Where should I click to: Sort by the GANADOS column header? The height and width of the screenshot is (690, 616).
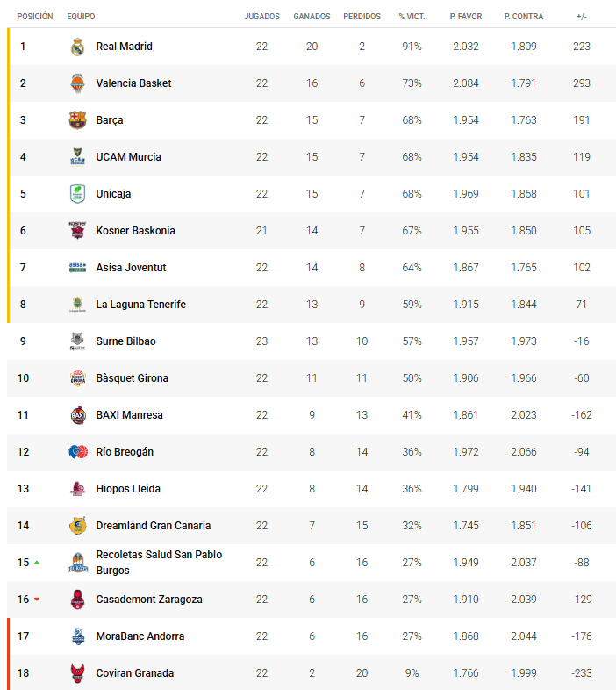click(x=312, y=17)
